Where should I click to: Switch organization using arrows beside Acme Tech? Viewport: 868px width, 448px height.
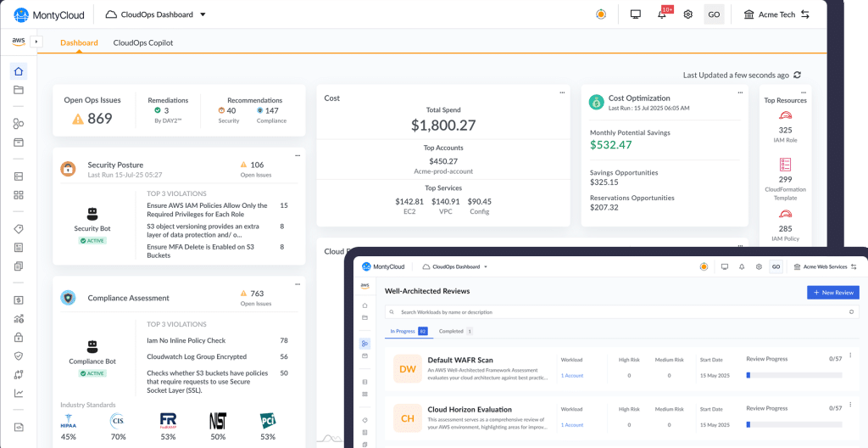click(x=804, y=14)
